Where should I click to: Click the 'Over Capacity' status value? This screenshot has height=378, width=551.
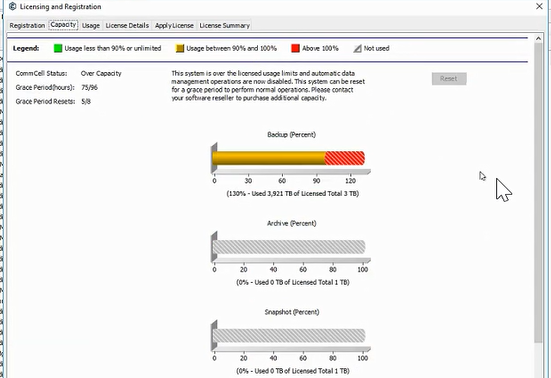[101, 73]
